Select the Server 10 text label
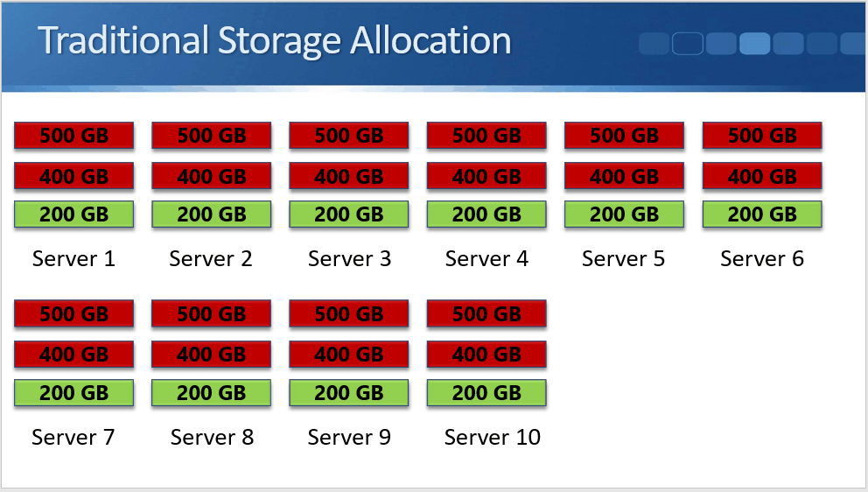Screen dimensions: 868x492 pos(492,437)
